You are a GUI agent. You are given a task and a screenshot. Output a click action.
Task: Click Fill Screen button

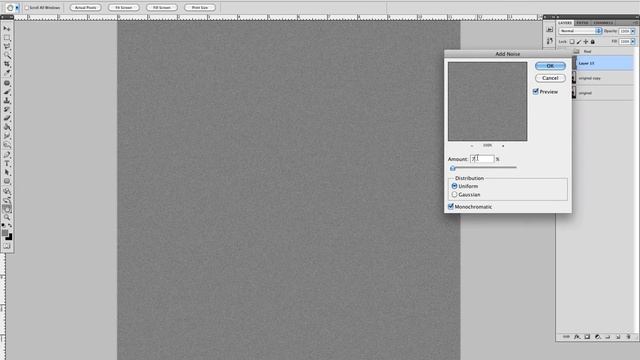[x=162, y=7]
